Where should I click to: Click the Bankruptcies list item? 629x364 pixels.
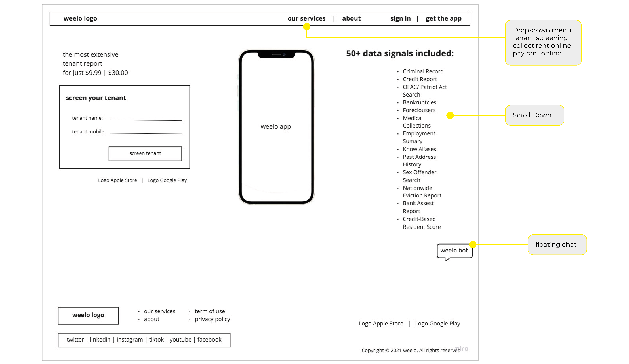(x=419, y=103)
